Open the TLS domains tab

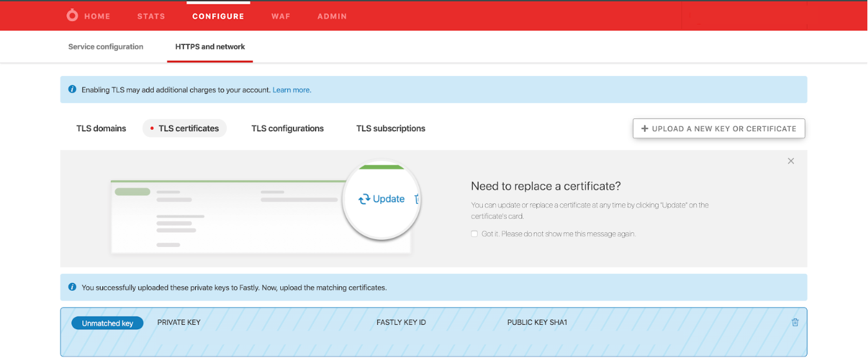101,129
